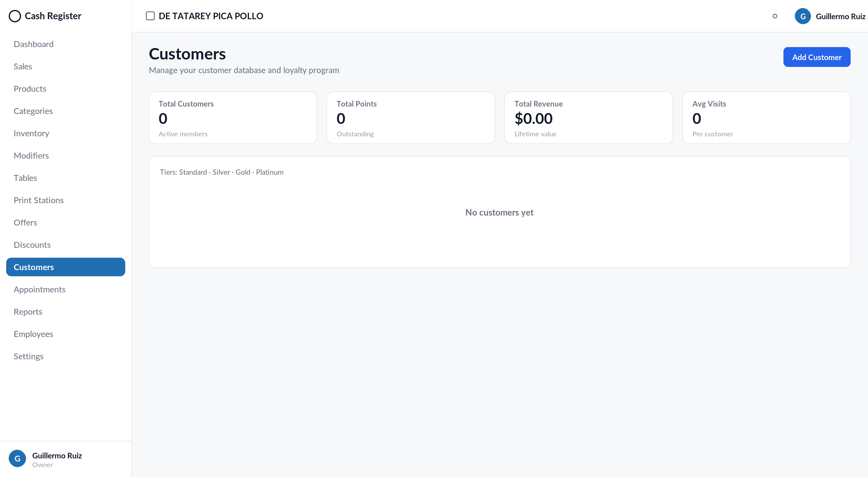Click the store square icon beside DE TATAREY PICA POLLO
868x477 pixels.
click(150, 16)
